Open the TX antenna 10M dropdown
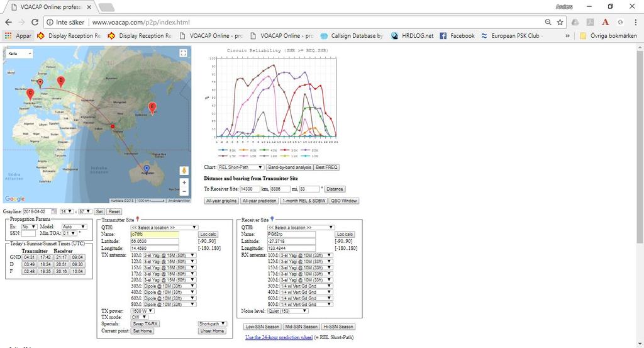This screenshot has height=348, width=644. 169,255
